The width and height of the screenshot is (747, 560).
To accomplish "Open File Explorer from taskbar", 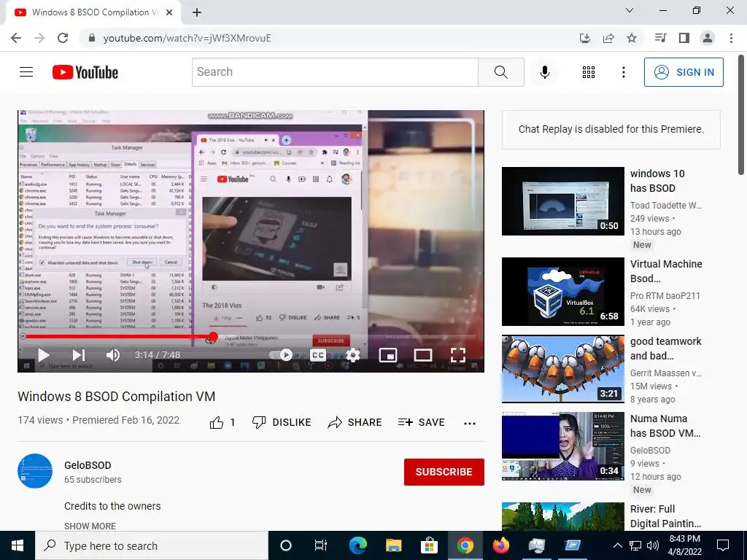I will [393, 545].
